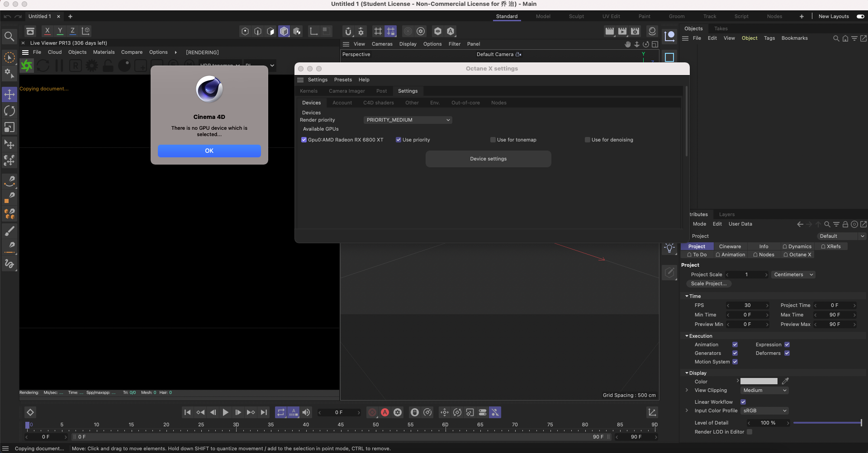Collapse the Execution section
The width and height of the screenshot is (868, 453).
pos(687,336)
